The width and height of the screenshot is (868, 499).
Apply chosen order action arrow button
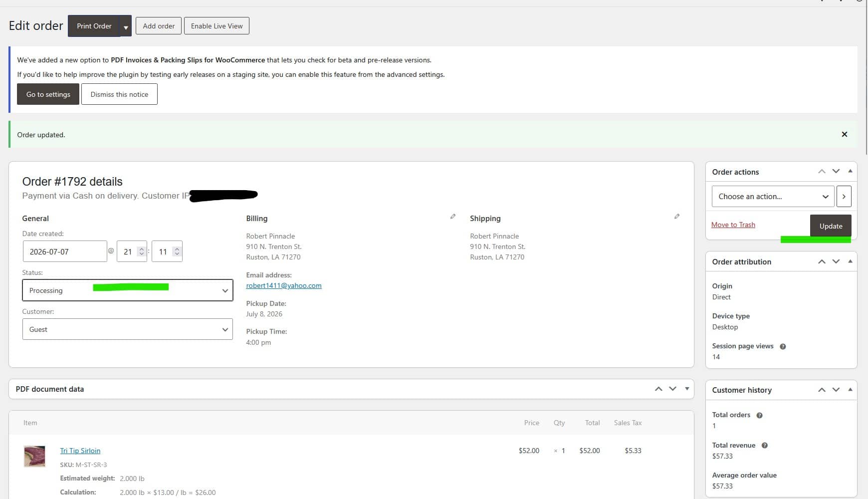(x=844, y=197)
